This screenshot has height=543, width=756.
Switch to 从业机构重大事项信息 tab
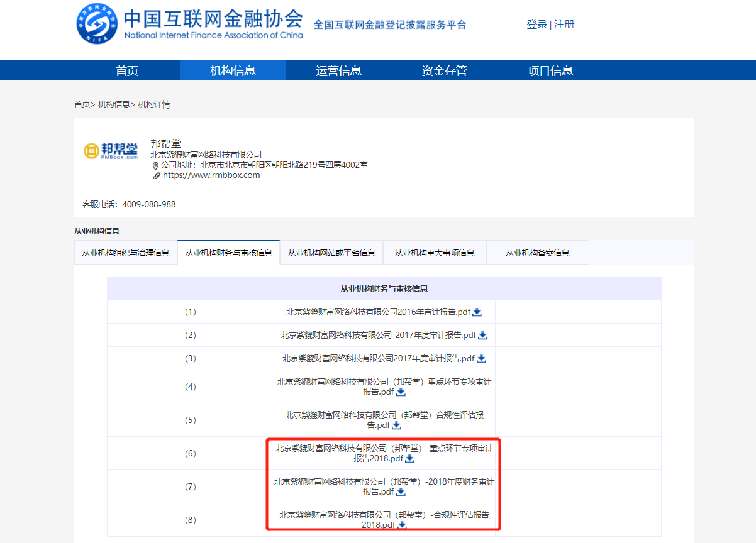click(435, 253)
